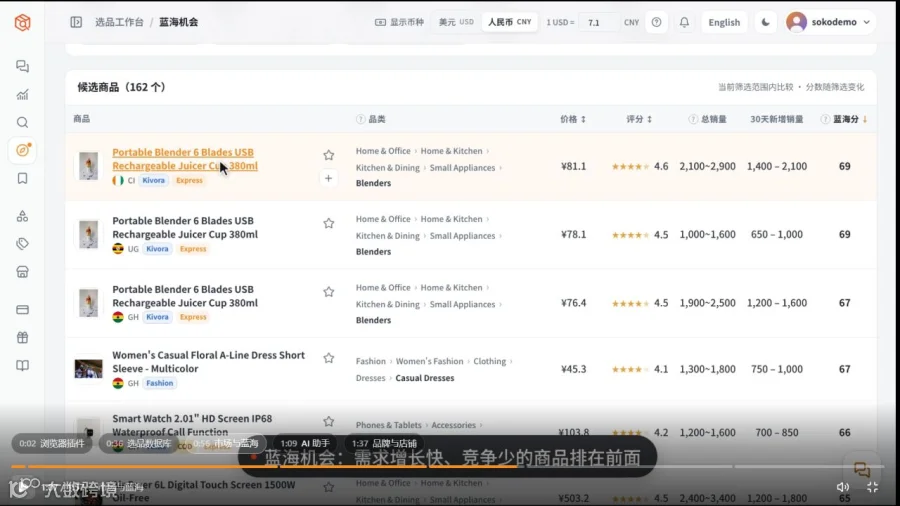Click Kivora tag on the CI blender
The image size is (900, 506).
pos(153,180)
